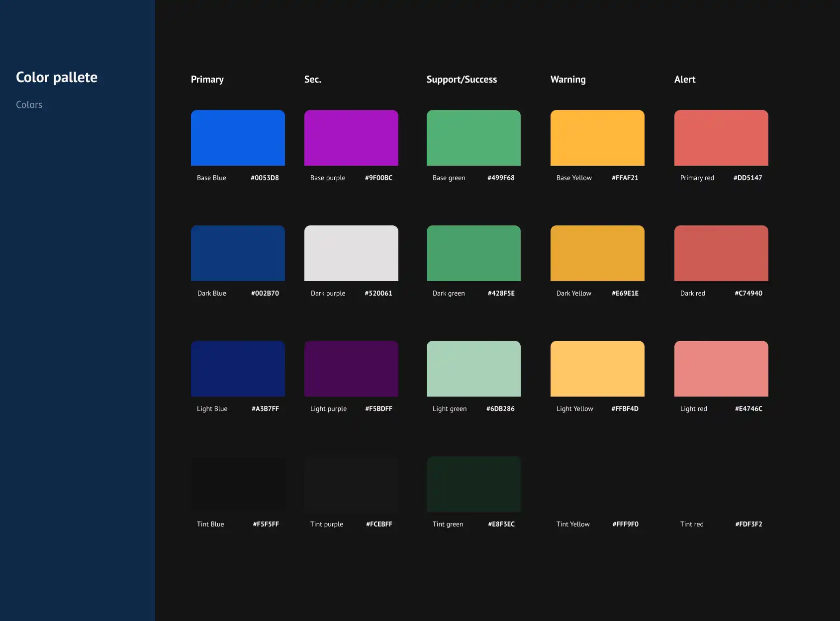
Task: Select hex code #FFBF4D
Action: click(x=625, y=409)
